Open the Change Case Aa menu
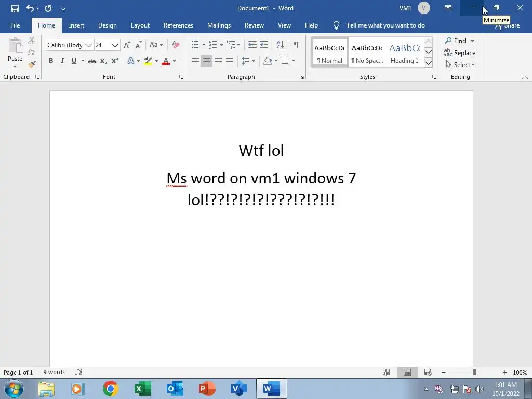Screen dimensions: 532x399 [156, 45]
